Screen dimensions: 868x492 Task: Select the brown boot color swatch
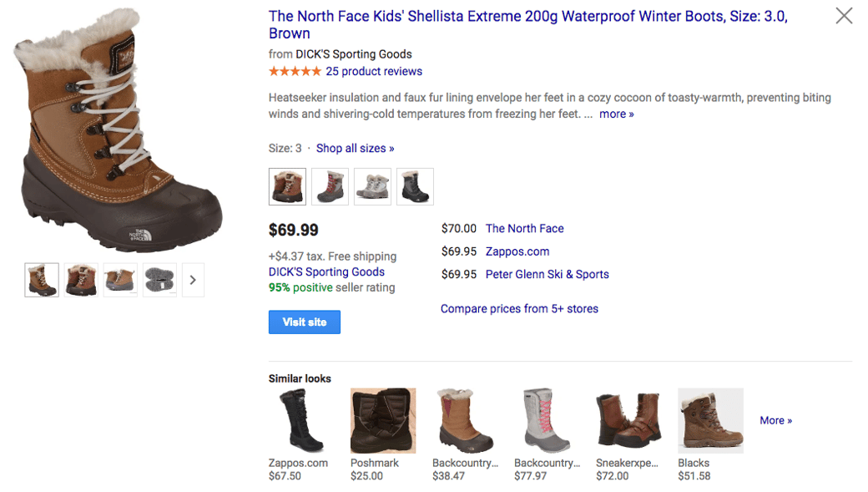click(x=287, y=186)
